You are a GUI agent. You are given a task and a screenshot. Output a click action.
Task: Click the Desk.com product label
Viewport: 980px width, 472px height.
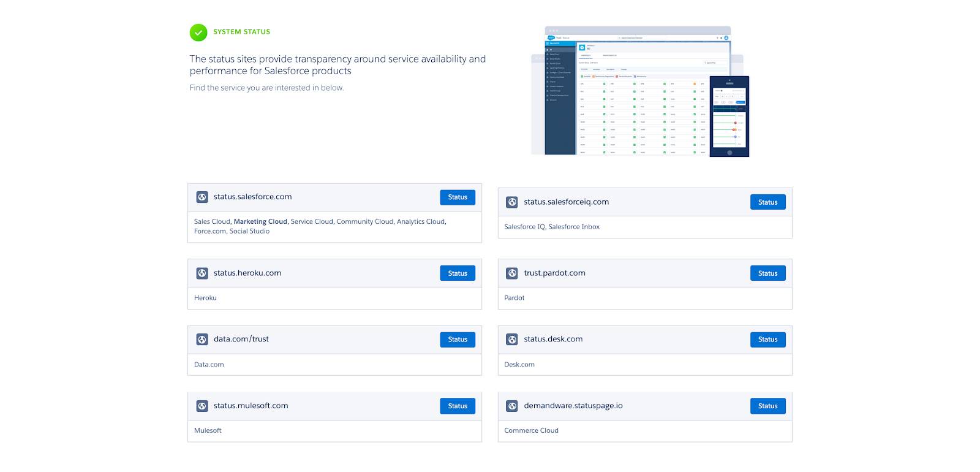[x=519, y=365]
